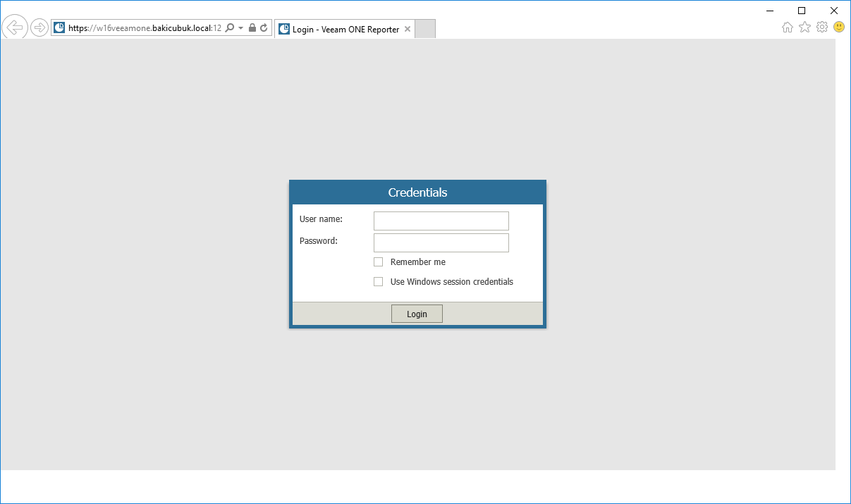
Task: Click the URL text in address bar
Action: pyautogui.click(x=145, y=28)
